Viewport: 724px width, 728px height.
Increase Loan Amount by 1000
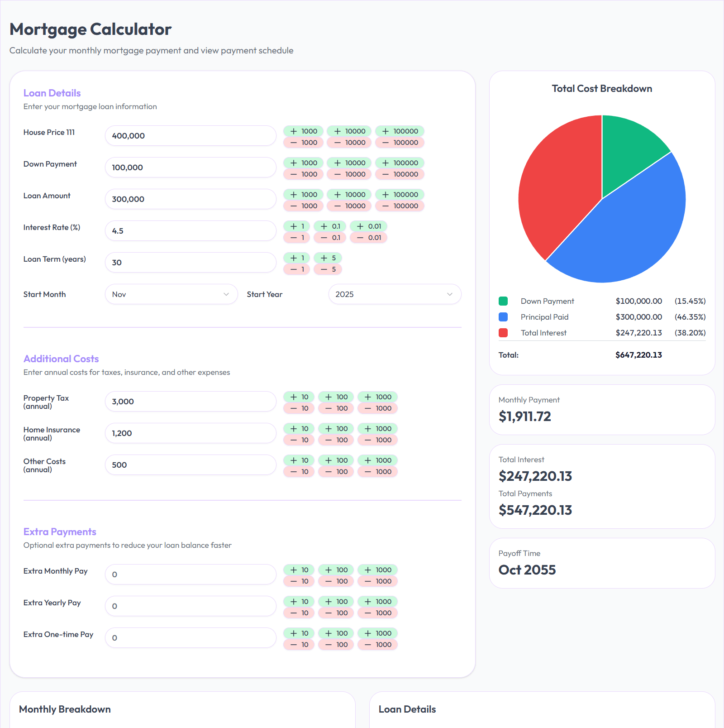[x=303, y=195]
